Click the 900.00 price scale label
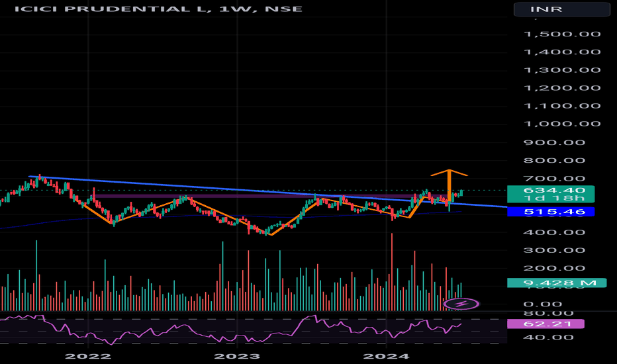 (554, 142)
